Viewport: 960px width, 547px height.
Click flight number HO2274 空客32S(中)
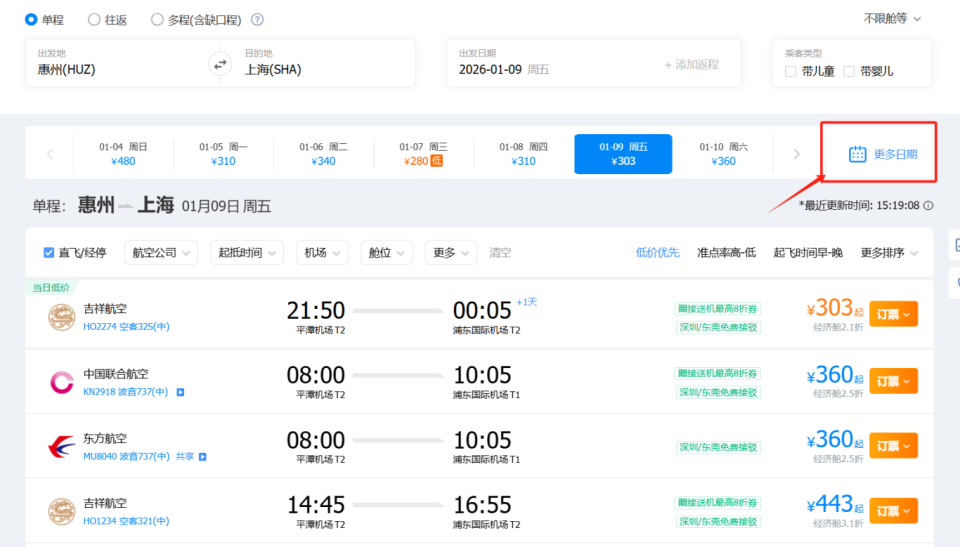(x=126, y=326)
